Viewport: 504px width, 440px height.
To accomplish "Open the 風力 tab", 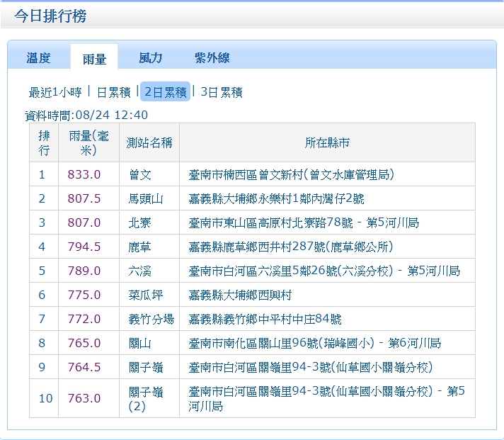I will 151,58.
